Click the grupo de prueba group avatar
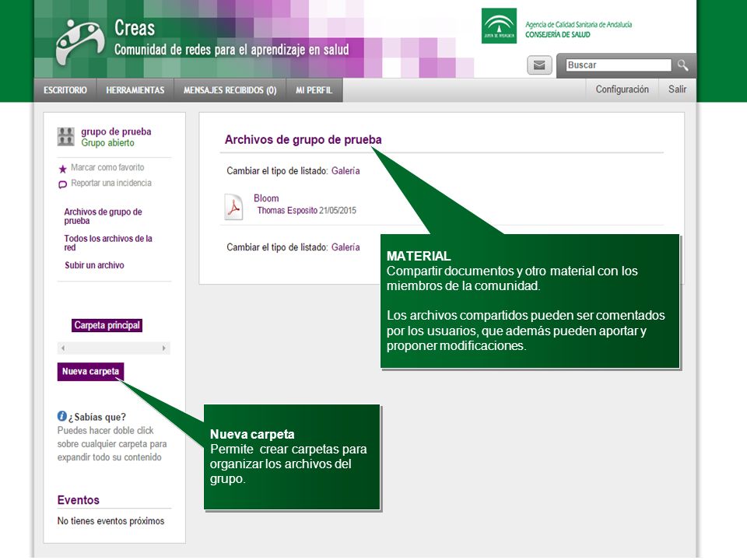The image size is (747, 560). [65, 137]
